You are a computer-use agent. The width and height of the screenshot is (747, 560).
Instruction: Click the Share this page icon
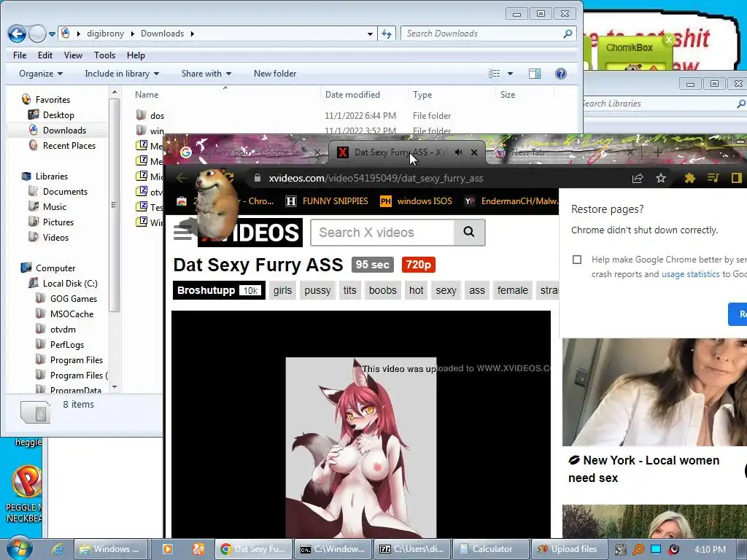637,178
